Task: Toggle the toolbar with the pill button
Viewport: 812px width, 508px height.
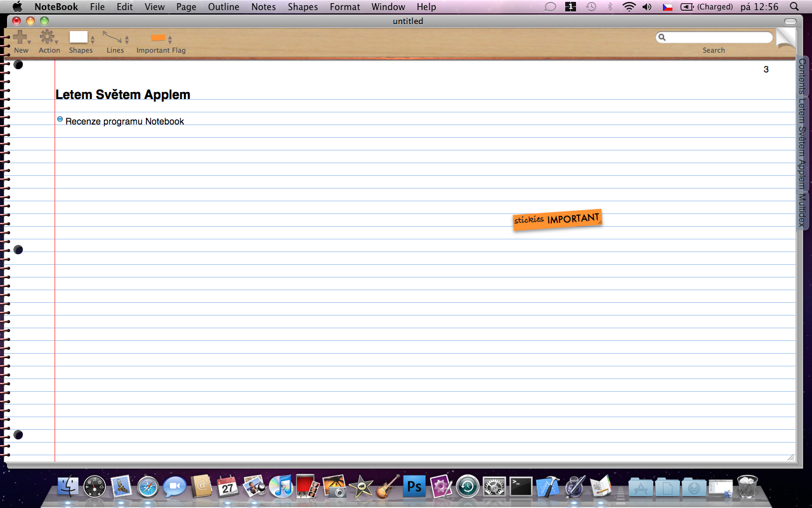Action: (790, 22)
